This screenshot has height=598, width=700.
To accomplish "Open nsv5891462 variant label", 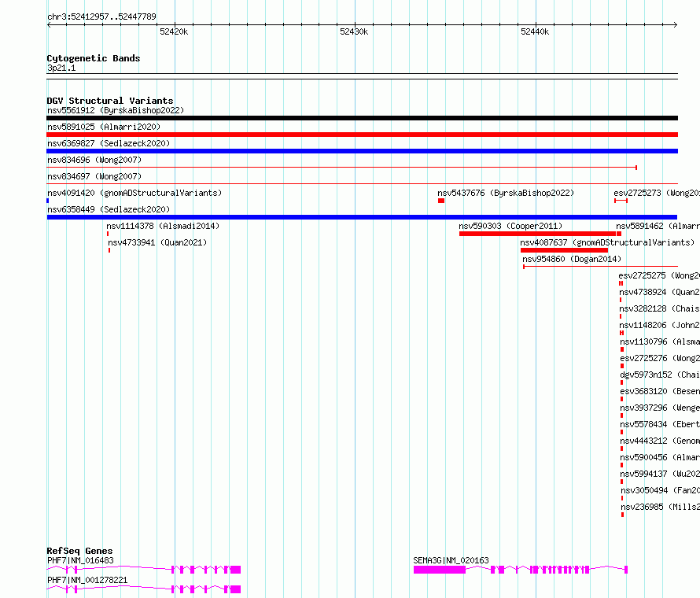I will point(658,226).
